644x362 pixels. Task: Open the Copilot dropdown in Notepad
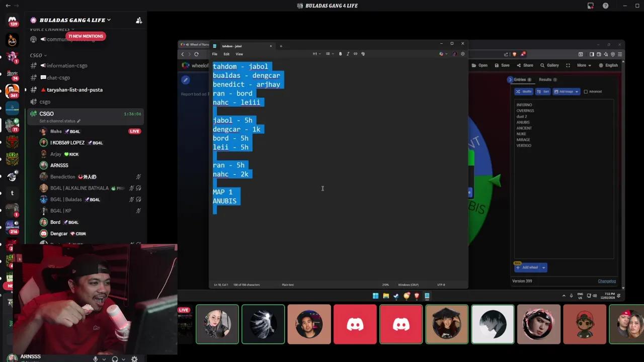443,54
